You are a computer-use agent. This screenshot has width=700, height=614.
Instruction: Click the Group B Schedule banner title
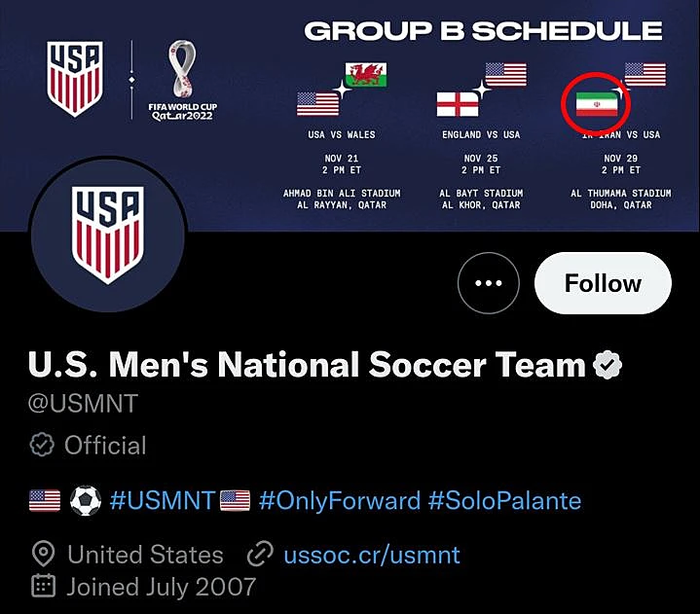tap(483, 30)
